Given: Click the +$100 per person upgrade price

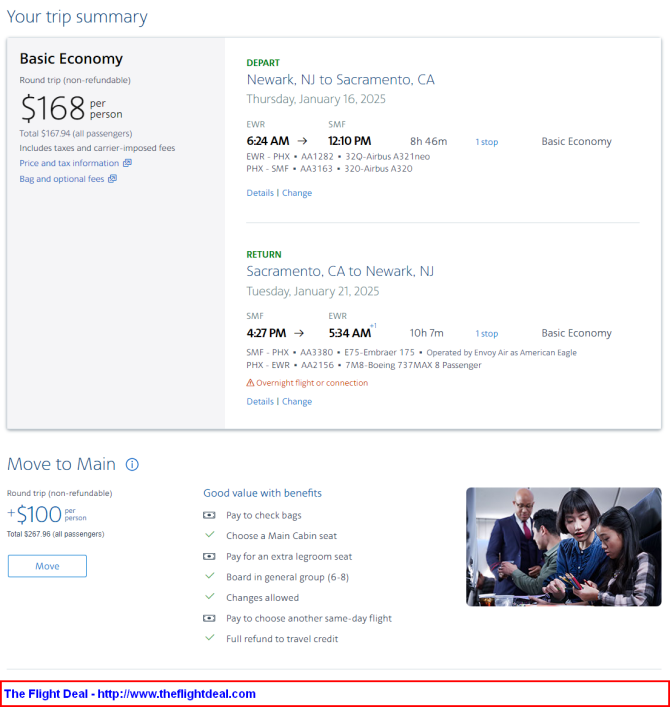Looking at the screenshot, I should tap(47, 514).
